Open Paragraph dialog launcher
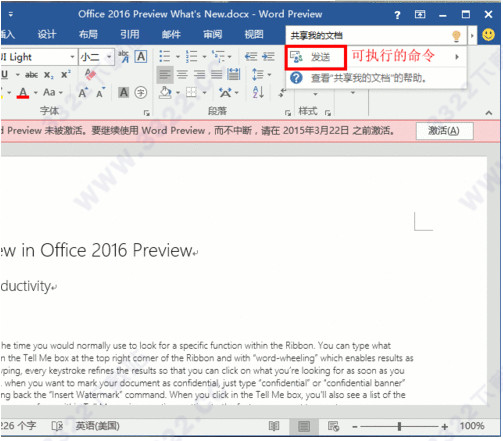Image resolution: width=503 pixels, height=441 pixels. (x=288, y=113)
